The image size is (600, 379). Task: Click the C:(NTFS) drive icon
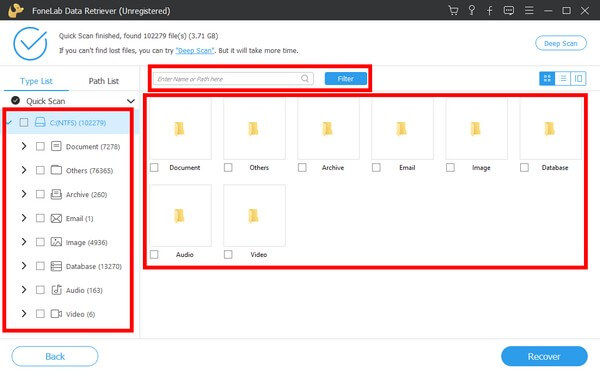[40, 122]
